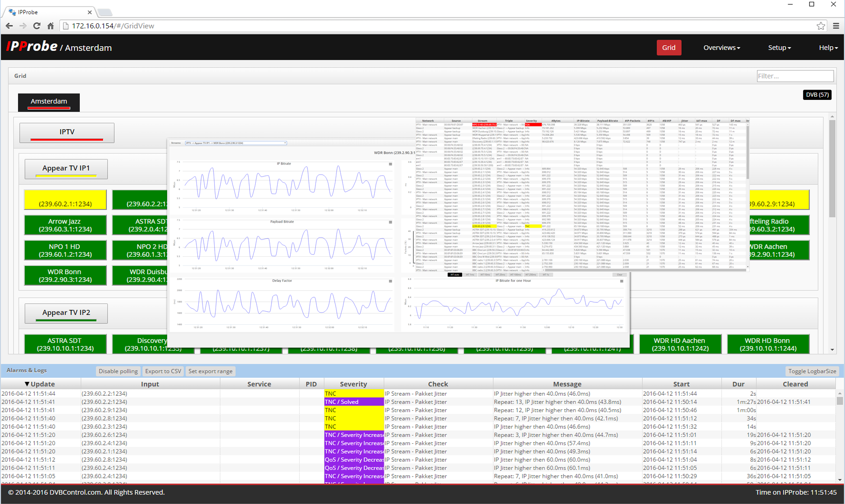
Task: Open the WDR HD Aachen tile
Action: pos(680,344)
